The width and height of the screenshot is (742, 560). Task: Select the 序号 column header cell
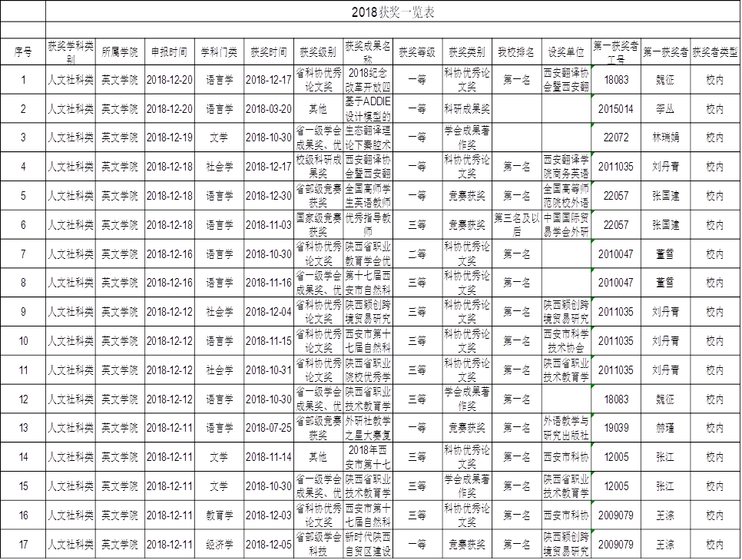(23, 51)
